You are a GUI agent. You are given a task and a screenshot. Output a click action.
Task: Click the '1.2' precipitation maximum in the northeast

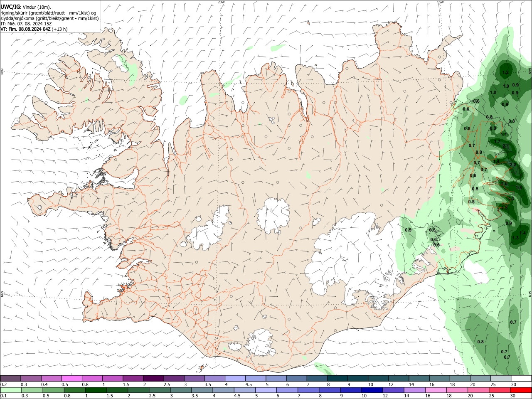(505, 73)
